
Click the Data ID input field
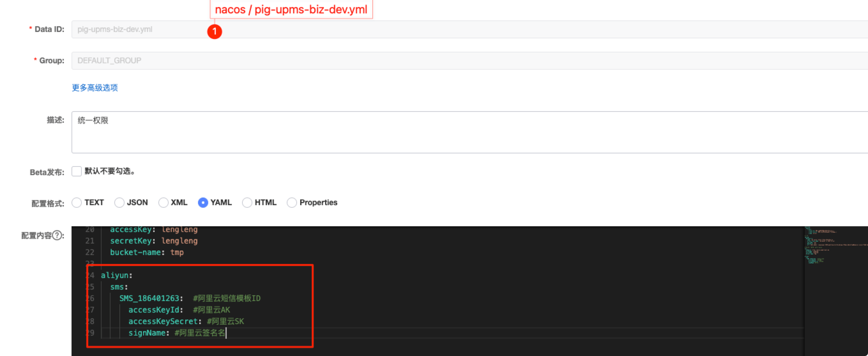(x=404, y=29)
